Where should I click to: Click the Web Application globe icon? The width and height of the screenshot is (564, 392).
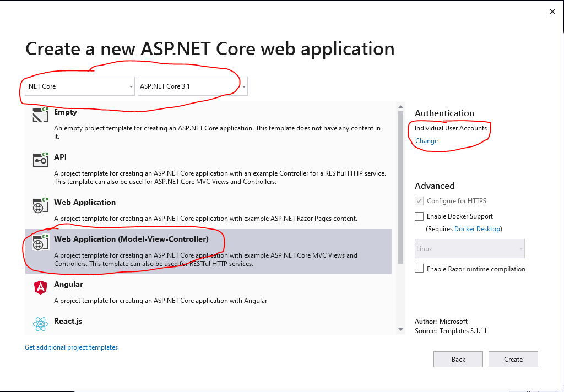[x=40, y=205]
